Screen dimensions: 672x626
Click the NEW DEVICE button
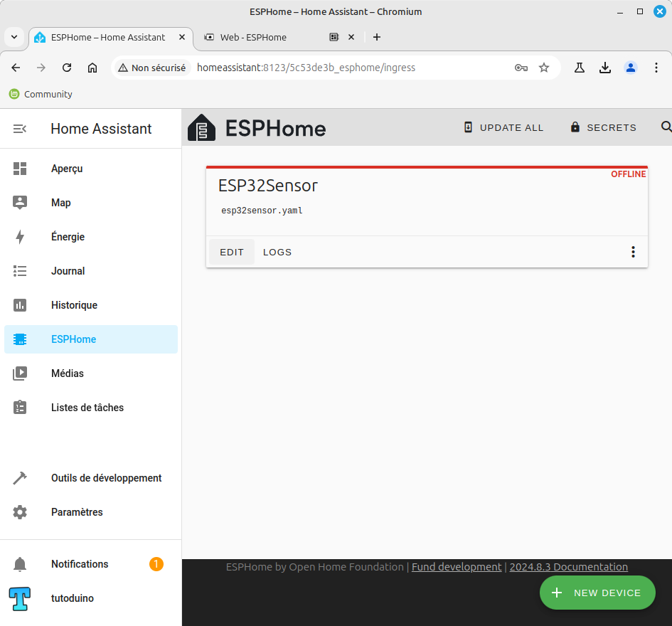pos(597,593)
